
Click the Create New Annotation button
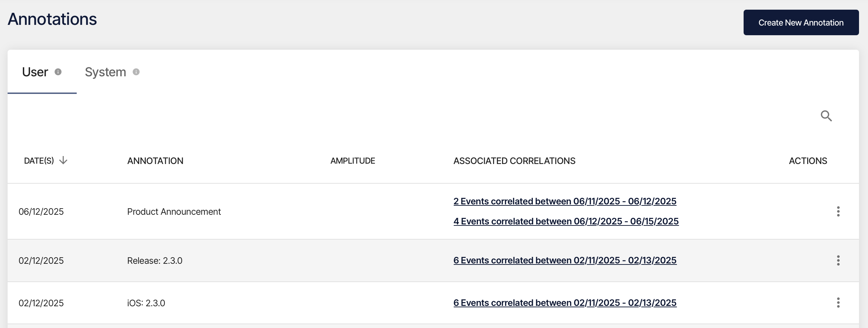coord(801,22)
